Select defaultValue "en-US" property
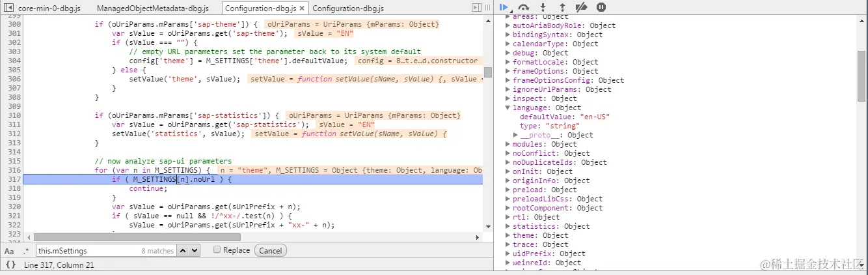 pos(565,117)
